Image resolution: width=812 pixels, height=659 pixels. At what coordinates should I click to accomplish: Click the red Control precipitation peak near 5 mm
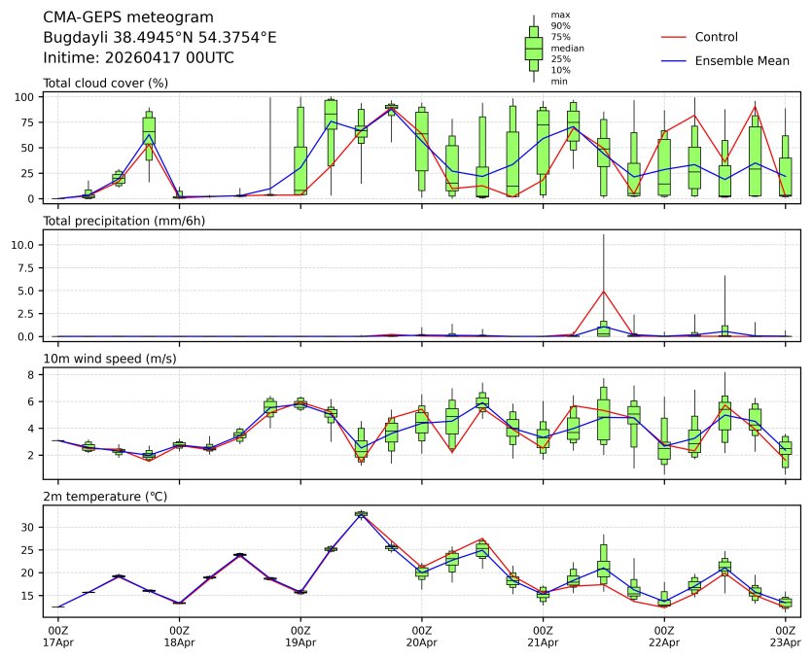click(604, 291)
